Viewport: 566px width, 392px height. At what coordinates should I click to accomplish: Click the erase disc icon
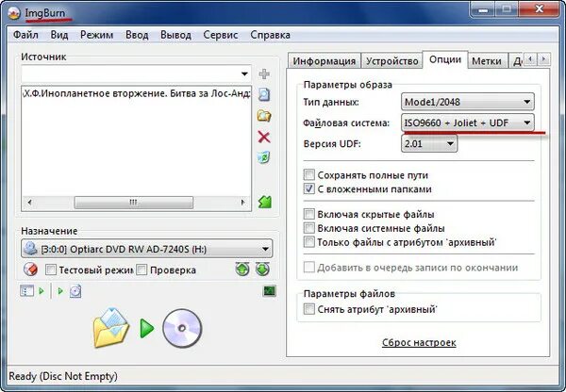click(x=31, y=269)
